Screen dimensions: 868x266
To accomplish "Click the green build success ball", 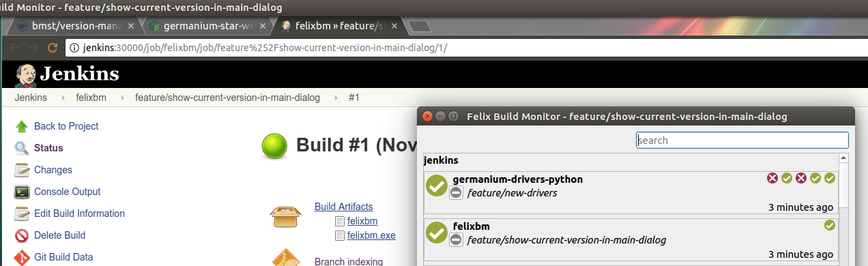I will click(x=275, y=145).
